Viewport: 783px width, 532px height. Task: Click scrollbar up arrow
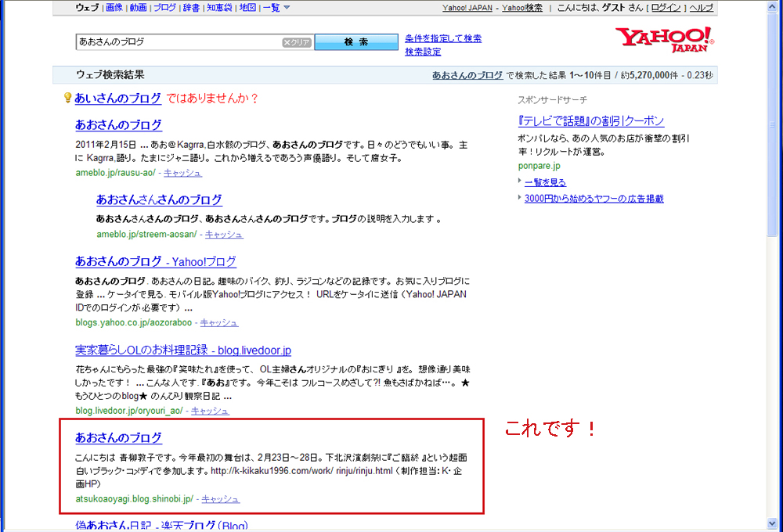pos(772,6)
